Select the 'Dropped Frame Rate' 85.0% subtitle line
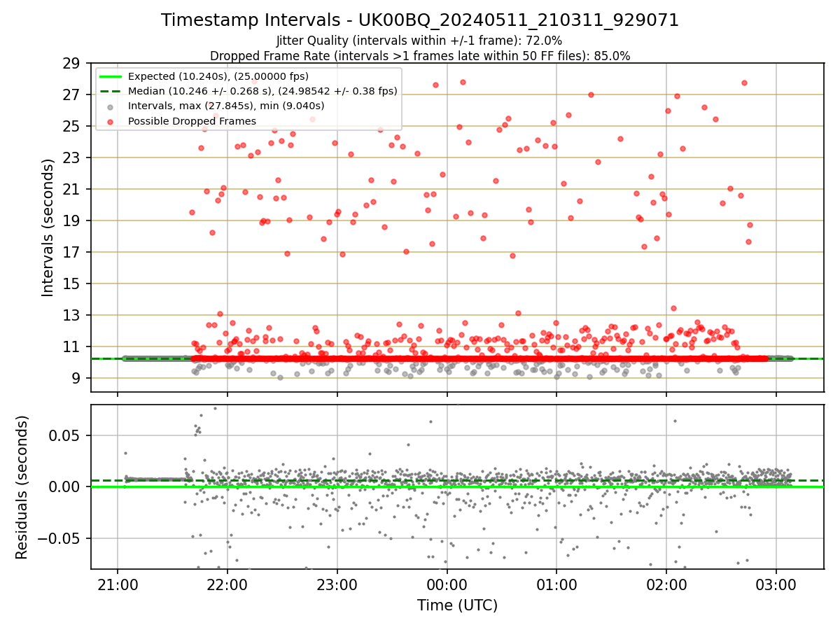Image resolution: width=840 pixels, height=630 pixels. (420, 56)
